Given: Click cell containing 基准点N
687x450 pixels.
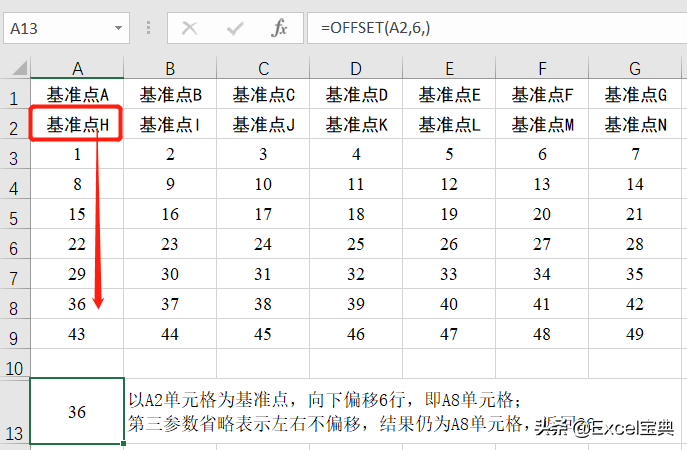Looking at the screenshot, I should pyautogui.click(x=635, y=124).
